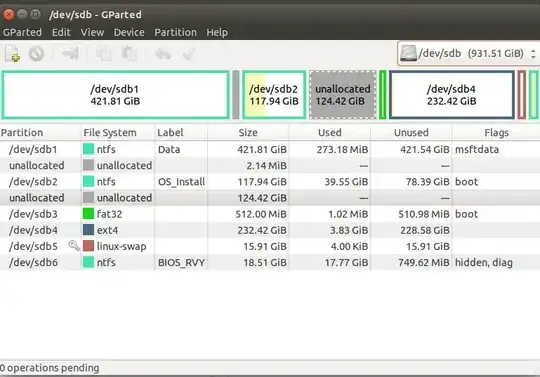Click the blue ext4 color swatch
This screenshot has width=540, height=377.
89,230
